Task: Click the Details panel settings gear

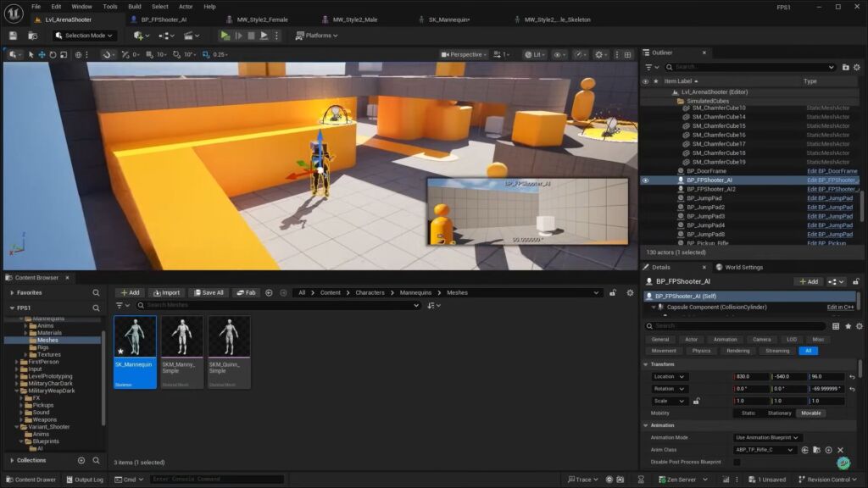Action: tap(860, 326)
